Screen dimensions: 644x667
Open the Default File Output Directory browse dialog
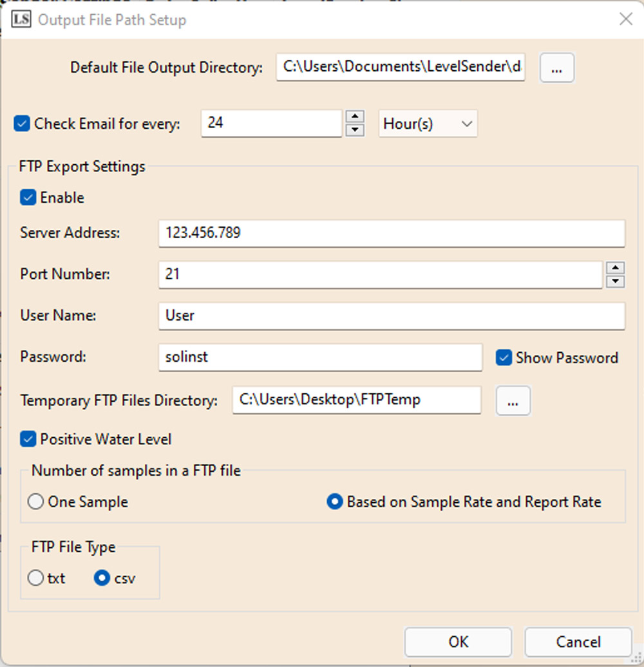pyautogui.click(x=556, y=67)
